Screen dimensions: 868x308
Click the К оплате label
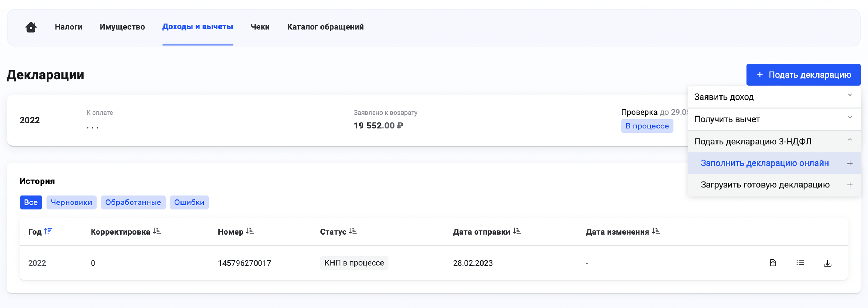click(x=100, y=113)
